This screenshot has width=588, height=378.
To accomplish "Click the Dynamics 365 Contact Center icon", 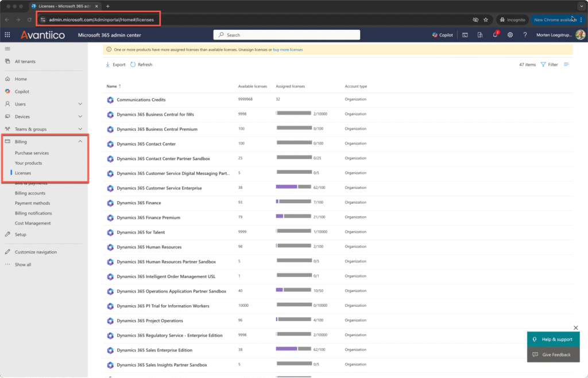I will [x=110, y=144].
